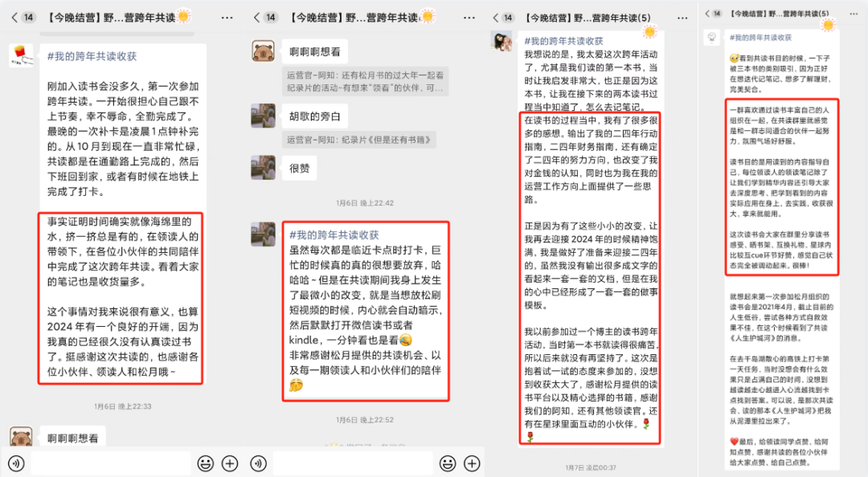Tap back arrow in third chat panel
Image resolution: width=868 pixels, height=477 pixels.
tap(495, 18)
